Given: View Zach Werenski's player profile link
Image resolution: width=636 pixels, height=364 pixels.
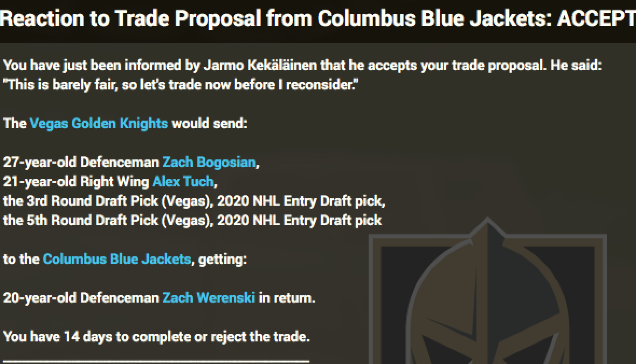Looking at the screenshot, I should tap(209, 298).
